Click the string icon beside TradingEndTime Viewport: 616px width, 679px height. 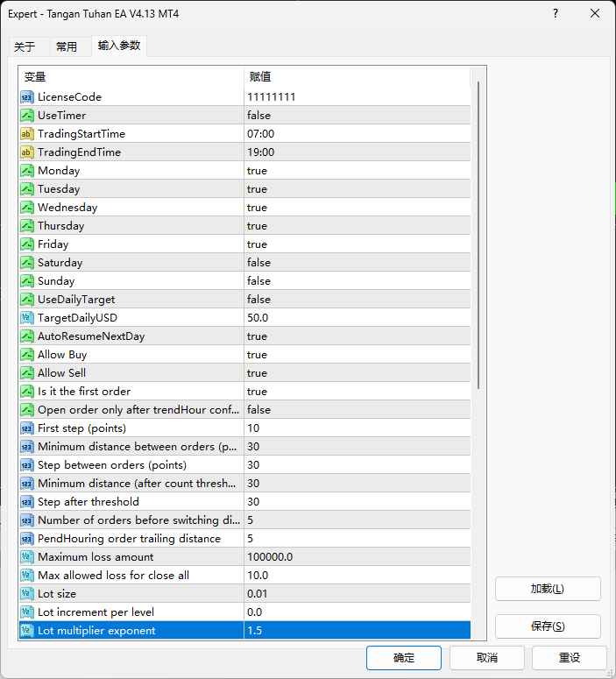pos(27,152)
